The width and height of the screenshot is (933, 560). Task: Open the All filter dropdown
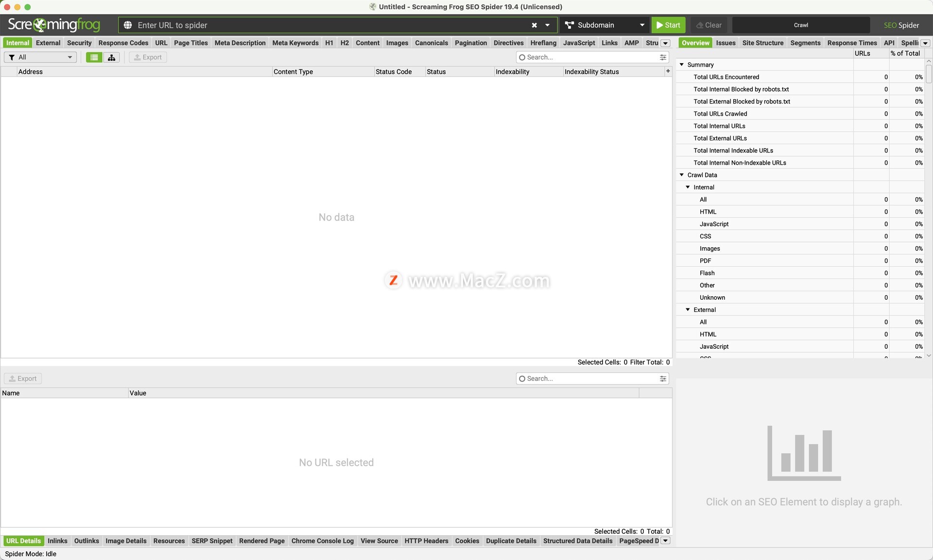click(x=40, y=57)
